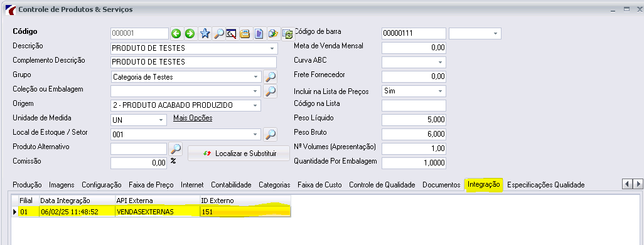Image resolution: width=644 pixels, height=245 pixels.
Task: Search Grupo with its magnifier button
Action: 270,76
